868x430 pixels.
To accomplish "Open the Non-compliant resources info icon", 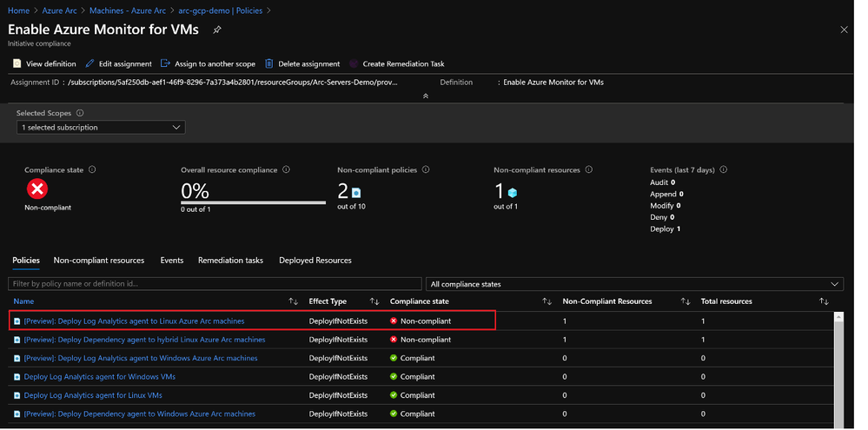I will (x=589, y=170).
